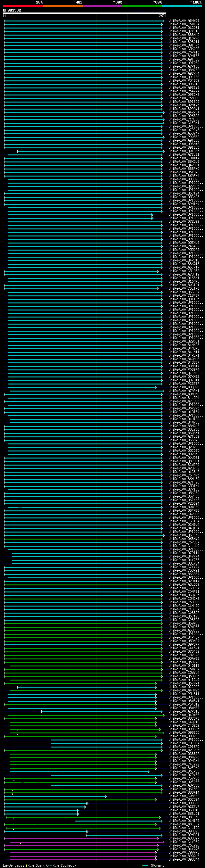This screenshot has width=205, height=868.
Task: Click the short alignment bar for UniRef100_B6UD10
Action: click(41, 810)
